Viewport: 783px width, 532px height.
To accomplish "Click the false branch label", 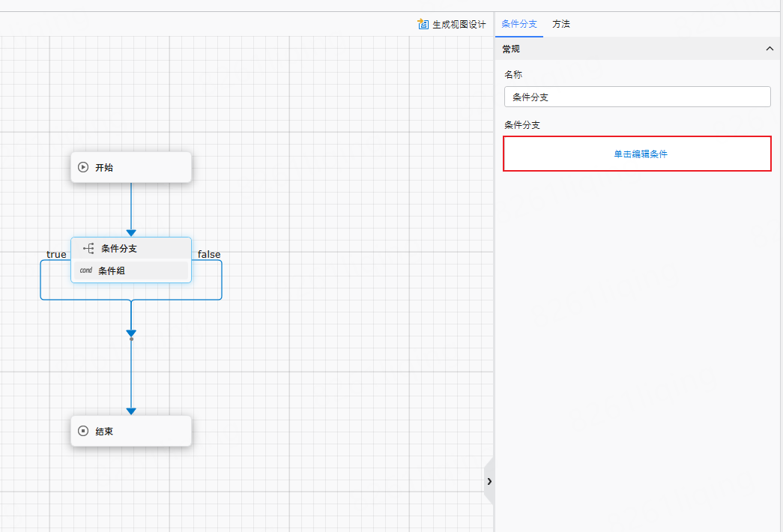I will [209, 254].
